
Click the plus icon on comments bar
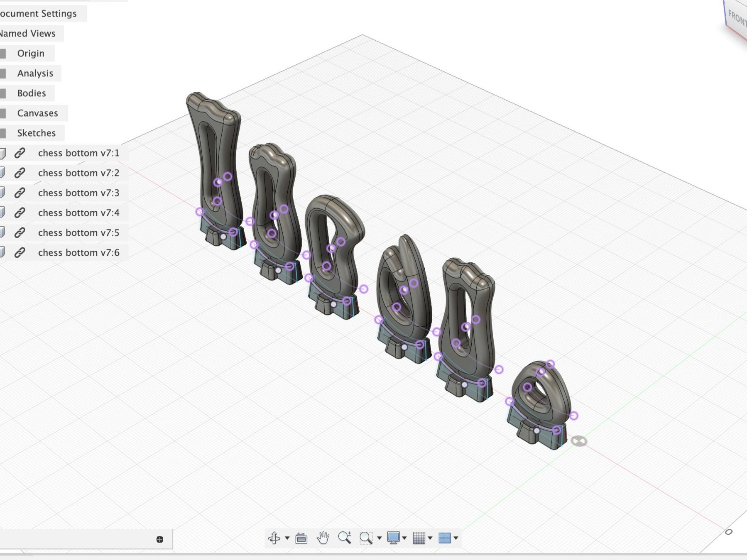click(160, 539)
